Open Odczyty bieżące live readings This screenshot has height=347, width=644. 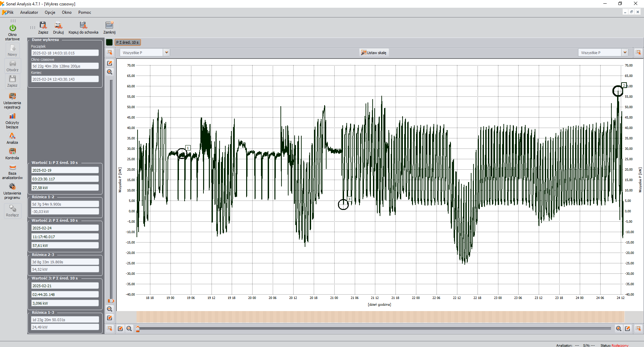pyautogui.click(x=12, y=117)
